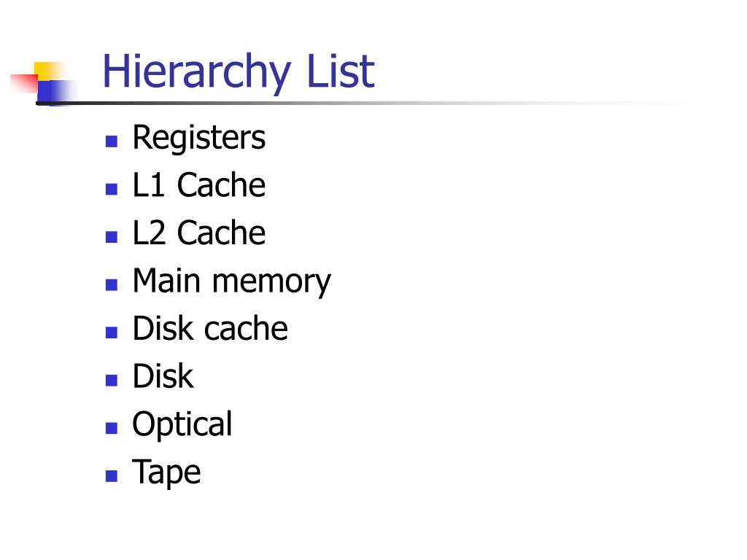Select the standalone "Disk" list text

(x=163, y=377)
